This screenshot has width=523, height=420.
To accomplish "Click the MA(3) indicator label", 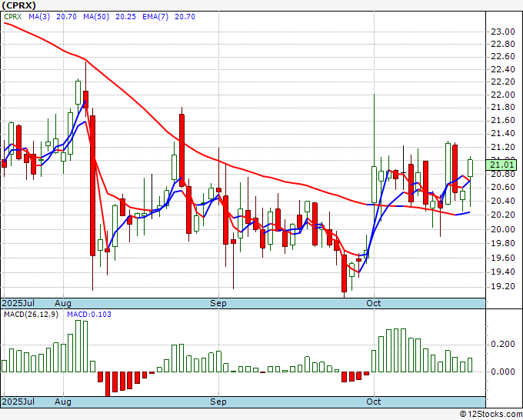I will pyautogui.click(x=39, y=17).
